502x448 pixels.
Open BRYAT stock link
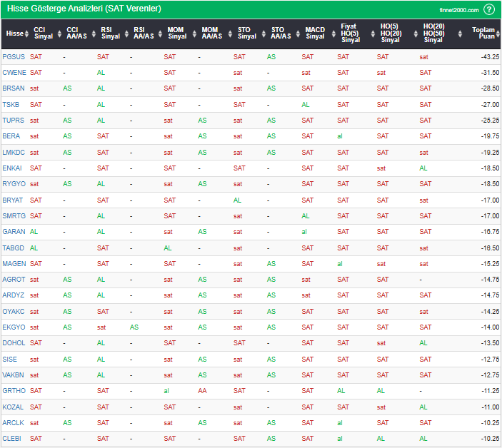click(12, 200)
